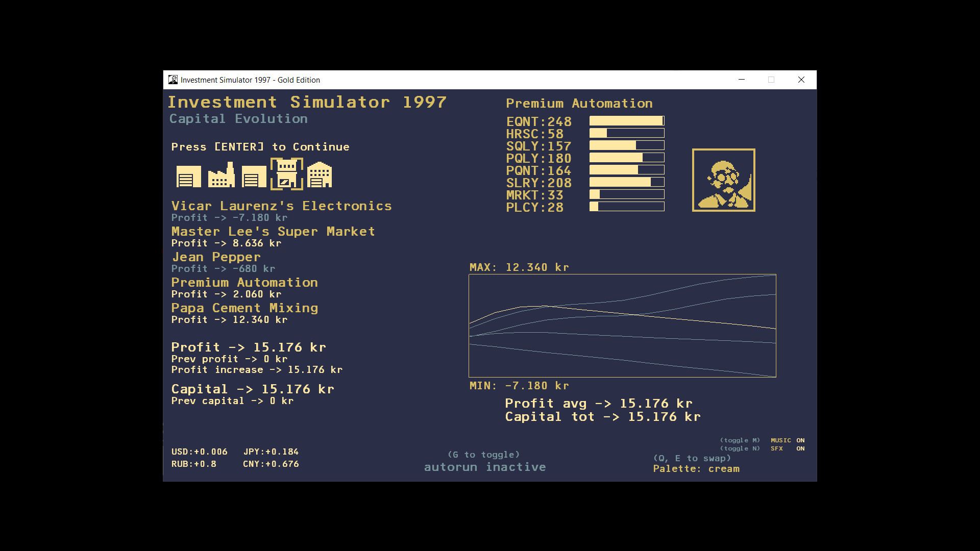Screen dimensions: 980x551
Task: Select the apartment building icon
Action: click(x=319, y=175)
